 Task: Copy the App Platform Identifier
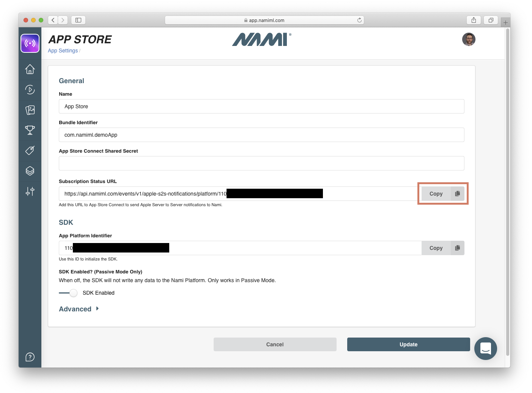click(x=436, y=248)
